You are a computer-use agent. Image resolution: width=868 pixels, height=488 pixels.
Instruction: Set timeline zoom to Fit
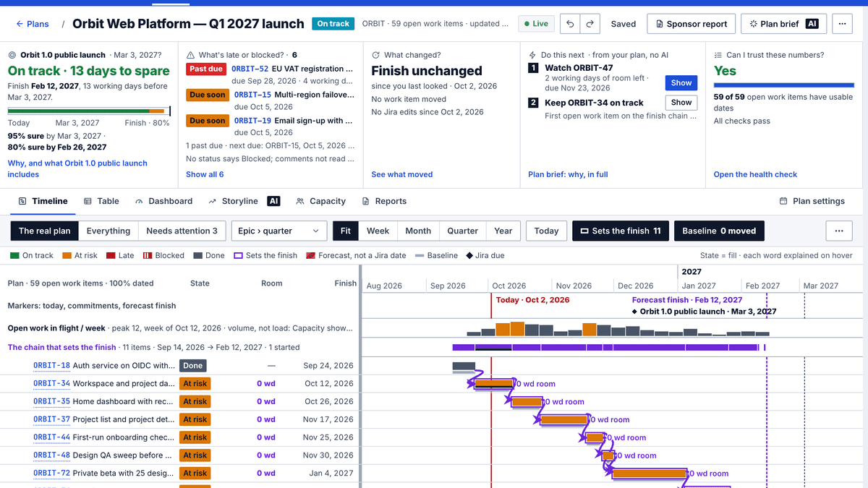click(x=346, y=231)
